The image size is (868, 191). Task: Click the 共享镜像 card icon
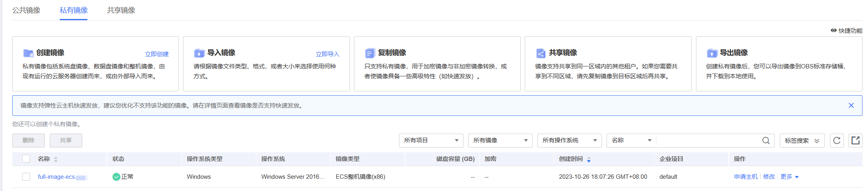tap(541, 53)
